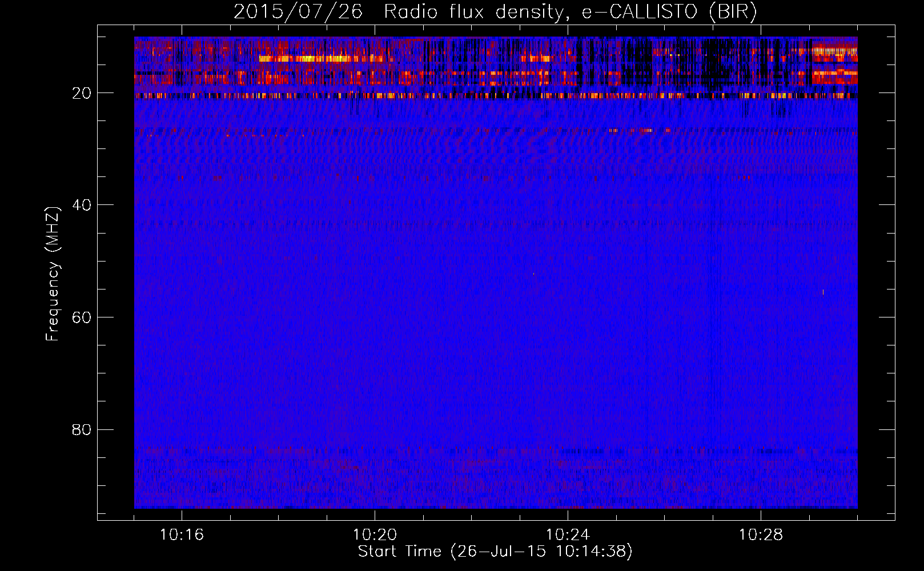This screenshot has width=924, height=571.
Task: Click the 40 MHz frequency tick label
Action: 82,205
